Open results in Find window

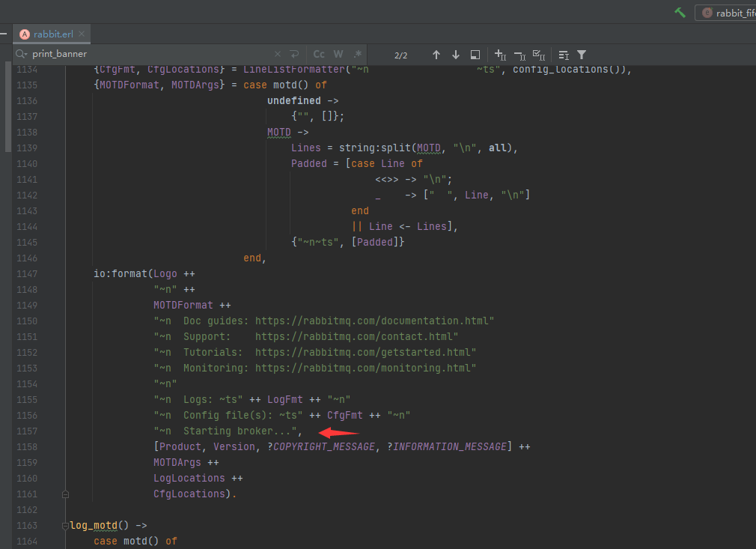tap(475, 55)
